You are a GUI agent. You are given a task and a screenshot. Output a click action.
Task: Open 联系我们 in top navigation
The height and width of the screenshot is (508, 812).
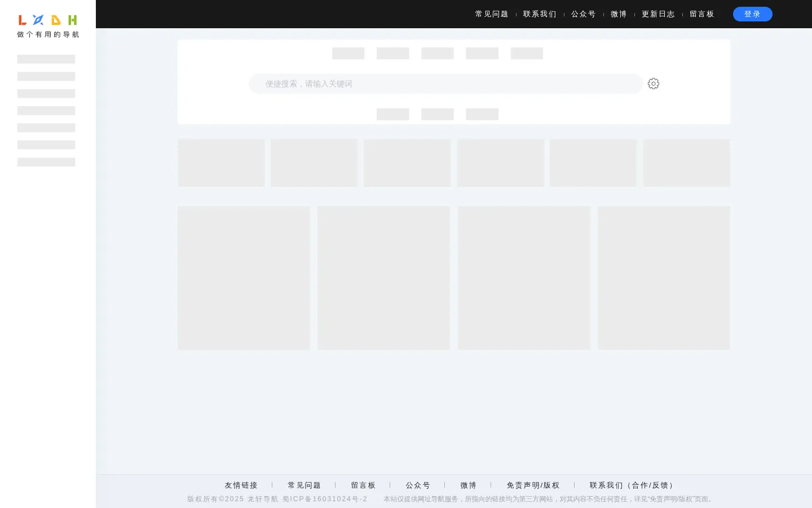tap(540, 14)
